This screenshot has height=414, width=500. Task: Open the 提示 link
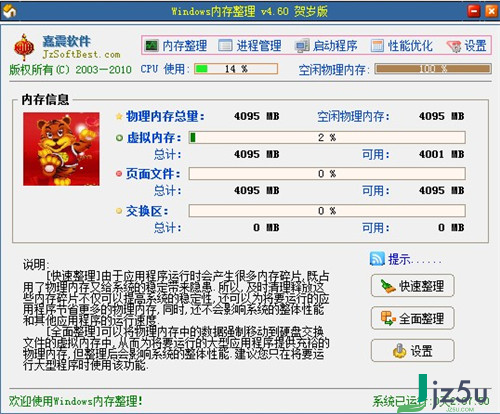(415, 259)
